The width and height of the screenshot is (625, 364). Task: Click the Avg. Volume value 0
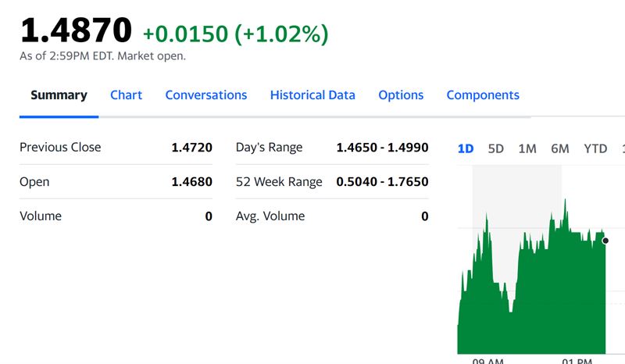coord(425,216)
